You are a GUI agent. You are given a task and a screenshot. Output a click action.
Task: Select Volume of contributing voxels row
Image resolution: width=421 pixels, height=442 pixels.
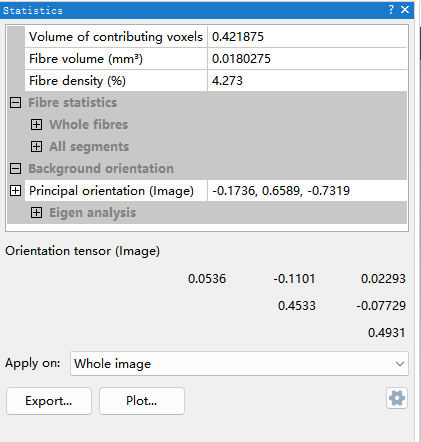(x=216, y=37)
